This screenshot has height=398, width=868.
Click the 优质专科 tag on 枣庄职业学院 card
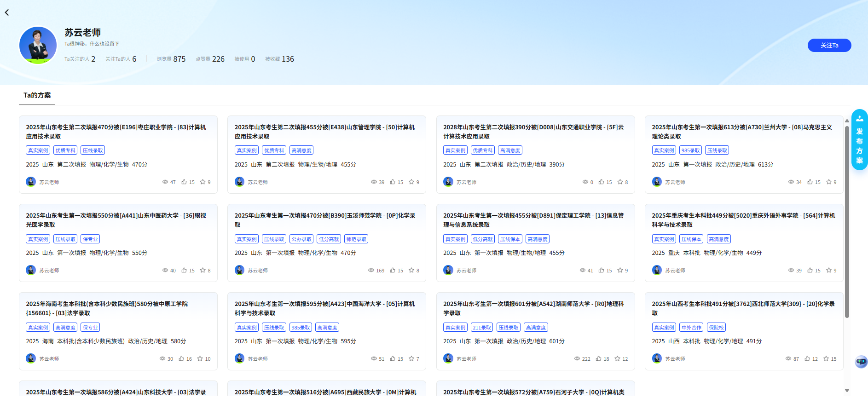[x=65, y=150]
